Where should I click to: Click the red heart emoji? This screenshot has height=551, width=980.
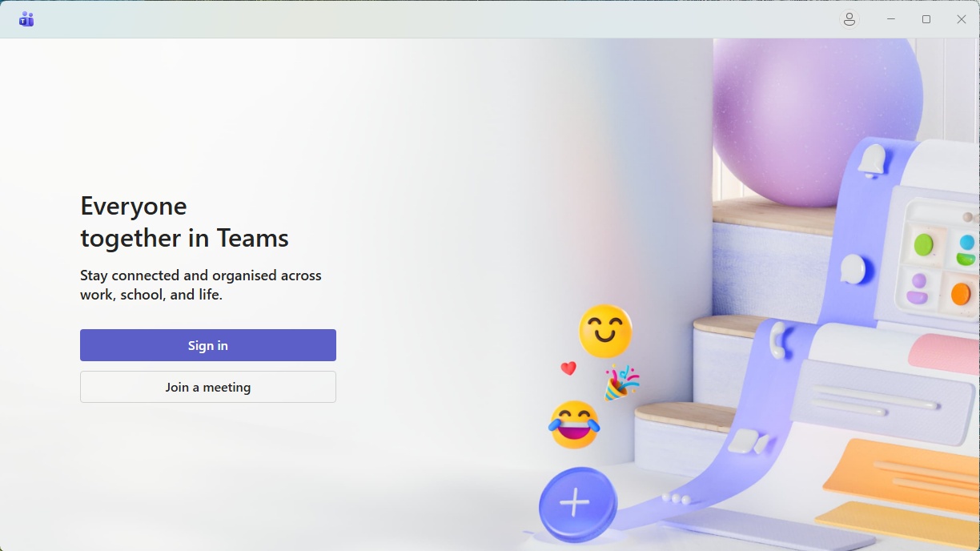pos(568,368)
